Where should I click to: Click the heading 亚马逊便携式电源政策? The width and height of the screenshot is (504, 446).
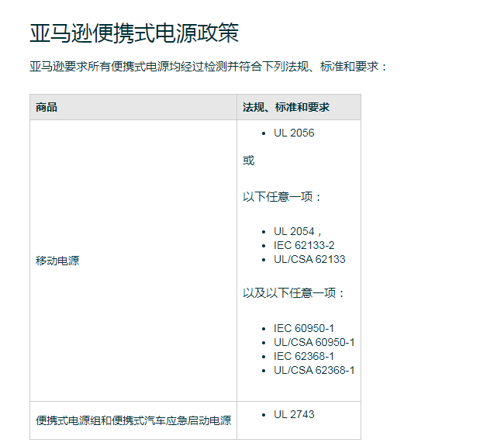coord(134,33)
